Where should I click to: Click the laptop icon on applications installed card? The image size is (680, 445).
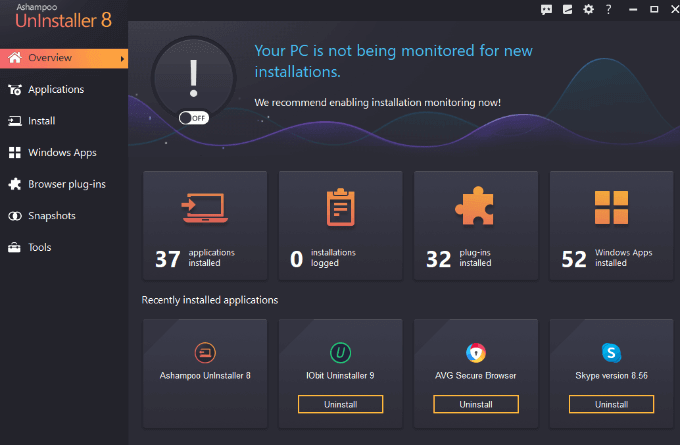(x=205, y=208)
